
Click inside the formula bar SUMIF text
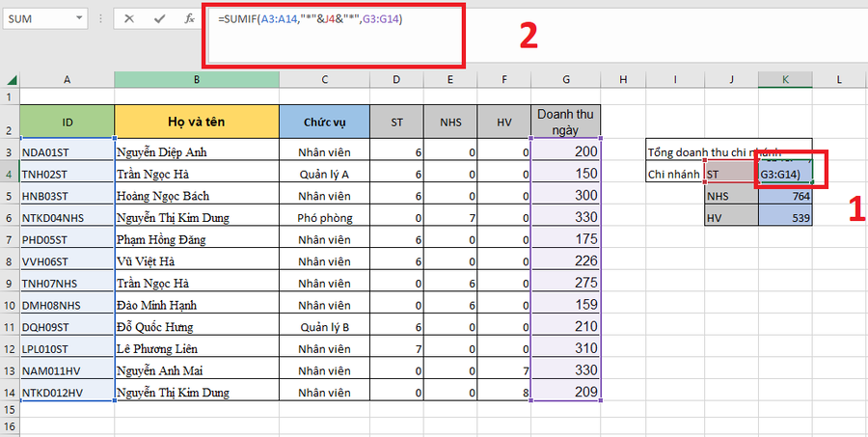(310, 19)
